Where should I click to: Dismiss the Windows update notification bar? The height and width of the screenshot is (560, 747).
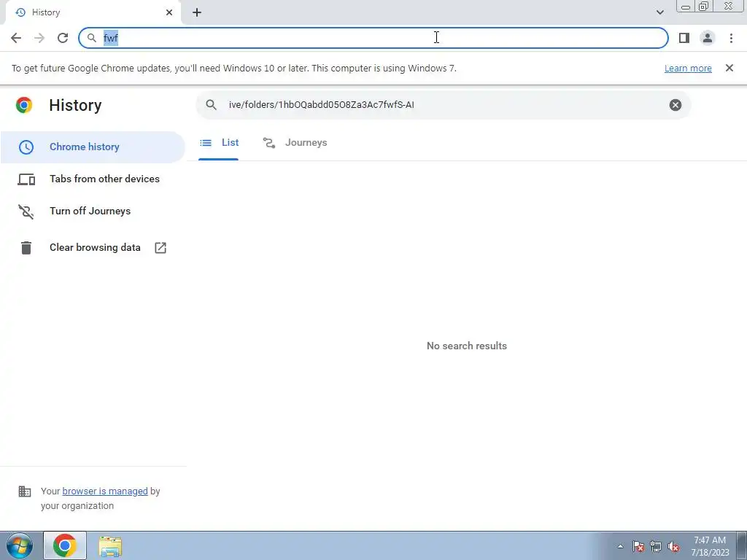[x=729, y=68]
